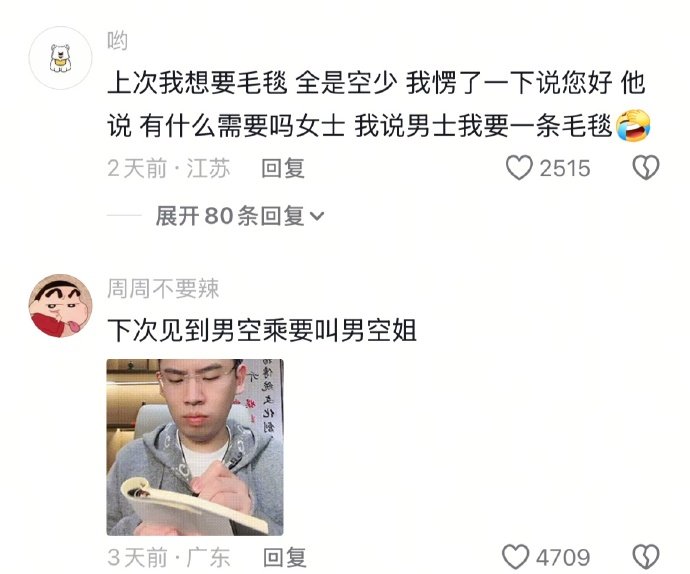This screenshot has width=690, height=574.
Task: Tap the 4709 like count
Action: click(x=563, y=558)
